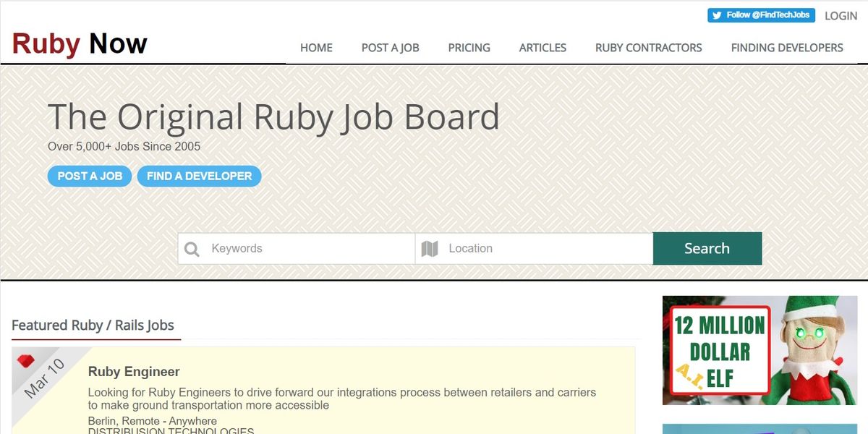868x434 pixels.
Task: Click the blue Post a Job button
Action: pyautogui.click(x=90, y=176)
